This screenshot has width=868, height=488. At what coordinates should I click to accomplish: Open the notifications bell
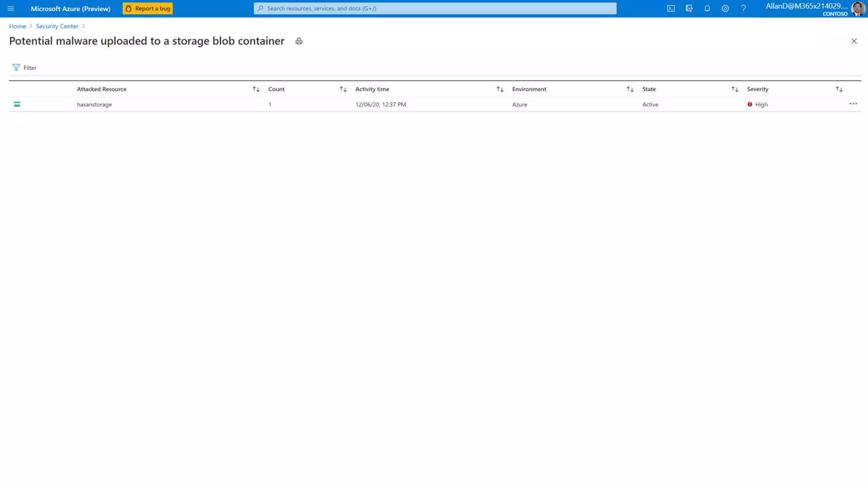click(x=707, y=8)
